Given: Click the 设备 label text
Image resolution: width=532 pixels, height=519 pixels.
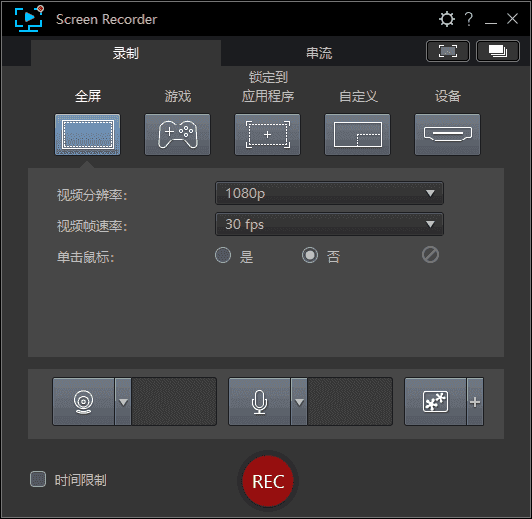Looking at the screenshot, I should 448,96.
